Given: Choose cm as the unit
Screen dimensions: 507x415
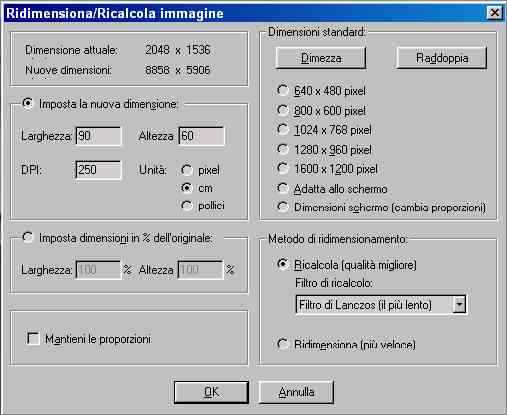Looking at the screenshot, I should pos(187,188).
